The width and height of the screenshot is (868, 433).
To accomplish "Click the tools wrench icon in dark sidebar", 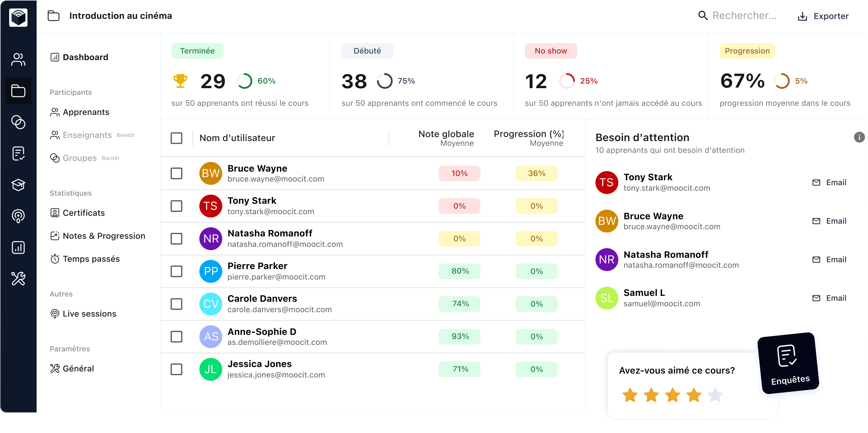I will (x=18, y=279).
